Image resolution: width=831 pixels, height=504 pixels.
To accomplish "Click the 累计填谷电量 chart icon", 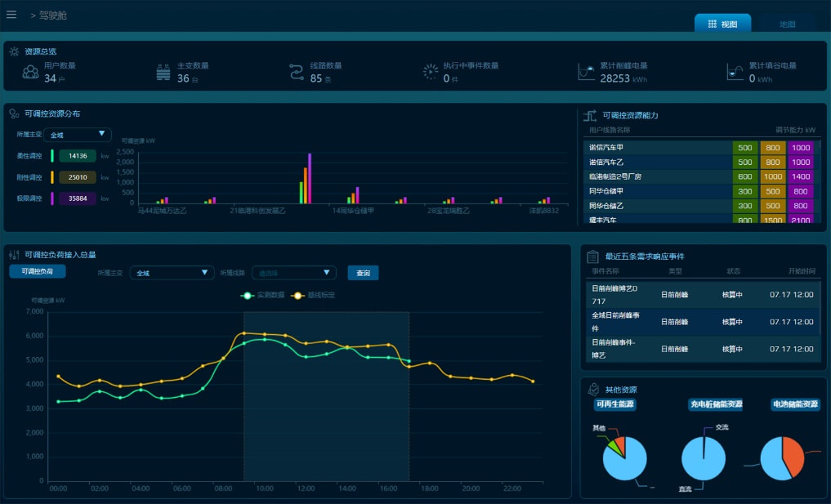I will click(735, 72).
